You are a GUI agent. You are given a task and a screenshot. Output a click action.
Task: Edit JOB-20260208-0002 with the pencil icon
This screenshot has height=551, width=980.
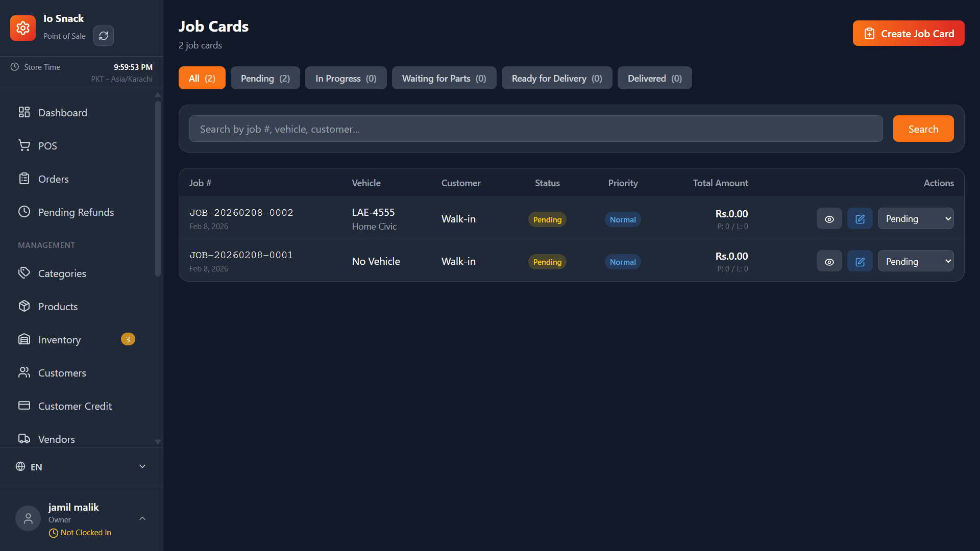click(x=860, y=218)
